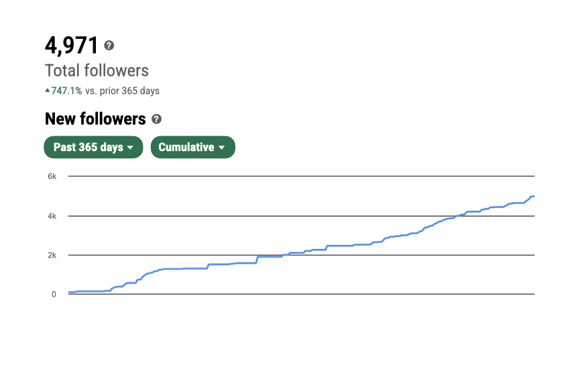Click the arrow on Past 365 days pill
This screenshot has height=369, width=588.
[131, 148]
